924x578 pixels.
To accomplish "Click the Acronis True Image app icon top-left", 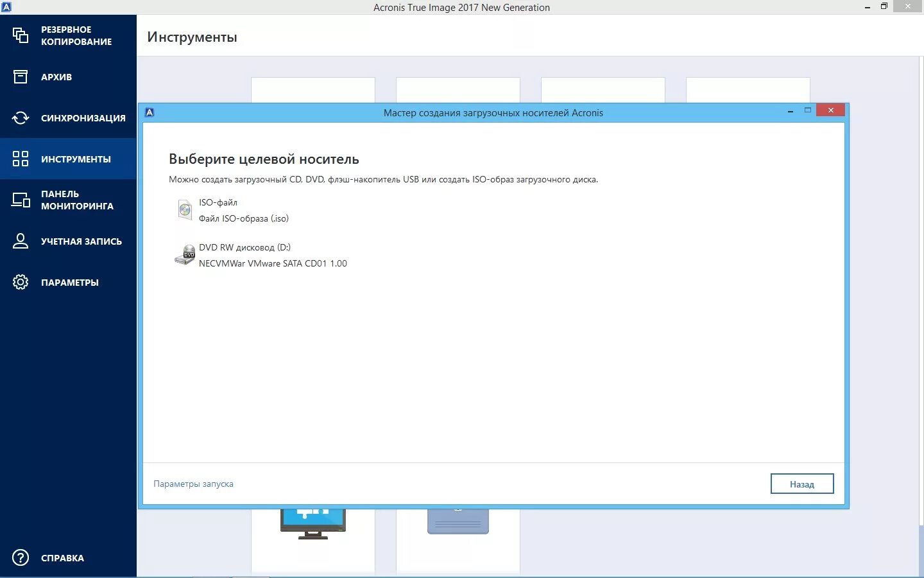I will pyautogui.click(x=6, y=7).
